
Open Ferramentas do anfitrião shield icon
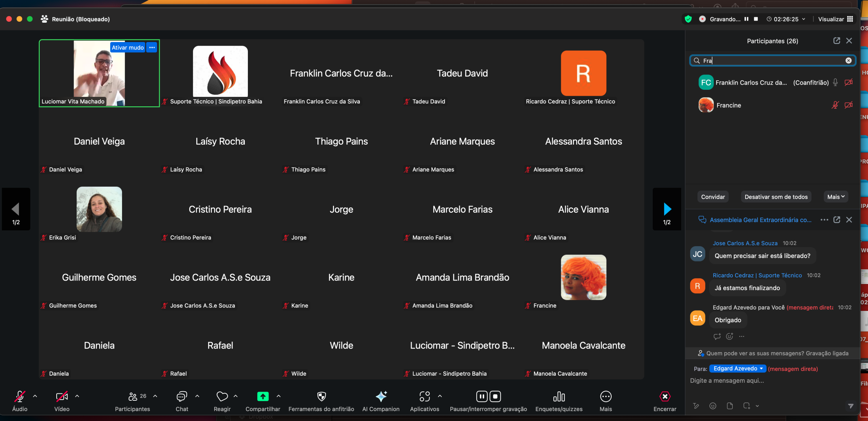[x=321, y=396]
